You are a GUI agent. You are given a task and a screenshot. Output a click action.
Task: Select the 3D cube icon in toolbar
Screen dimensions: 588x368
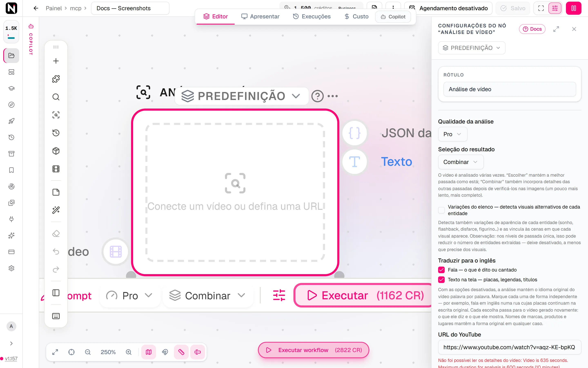point(56,151)
